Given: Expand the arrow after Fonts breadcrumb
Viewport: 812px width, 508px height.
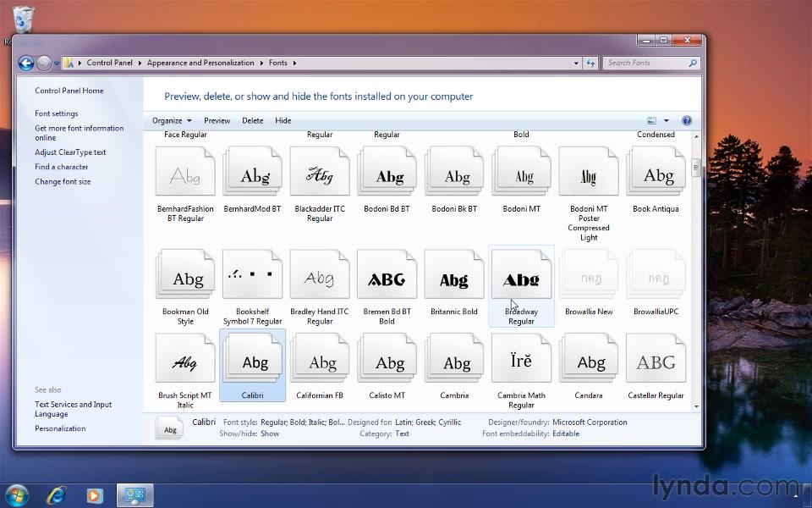Looking at the screenshot, I should click(x=294, y=63).
